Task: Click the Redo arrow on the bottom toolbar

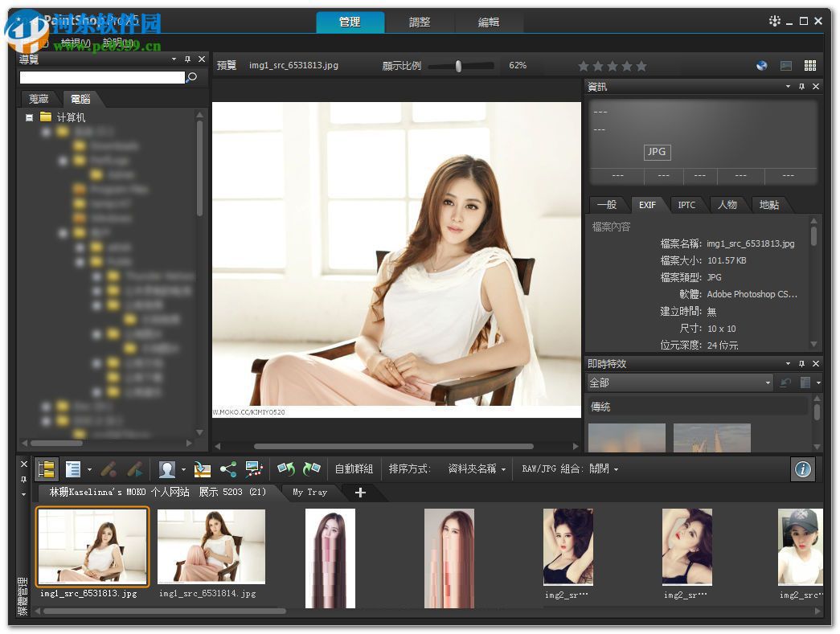Action: point(309,468)
